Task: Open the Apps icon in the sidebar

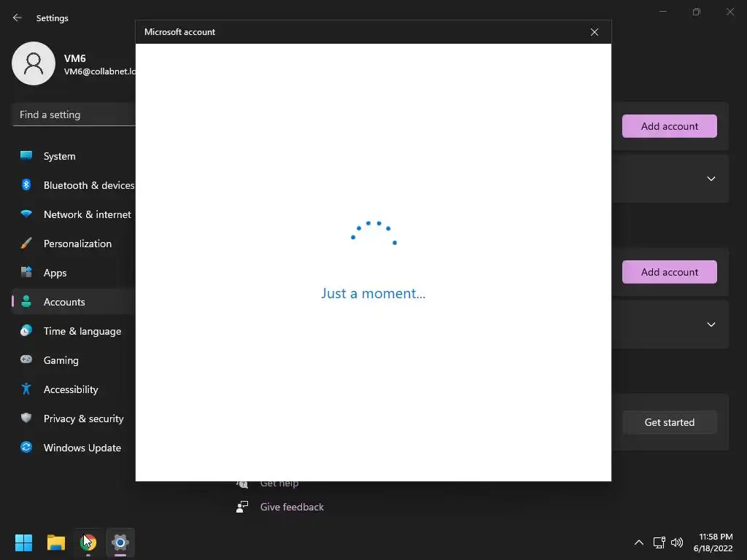Action: [26, 273]
